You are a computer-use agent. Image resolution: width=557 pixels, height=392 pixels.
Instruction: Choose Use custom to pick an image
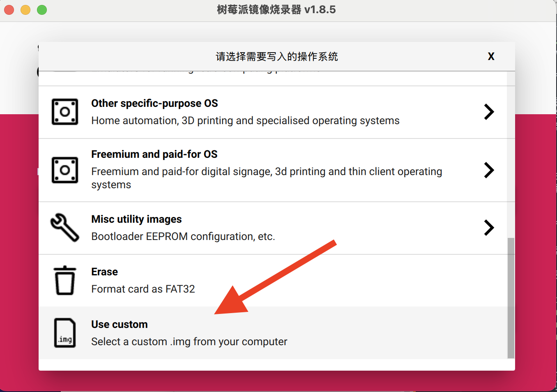[x=164, y=333]
